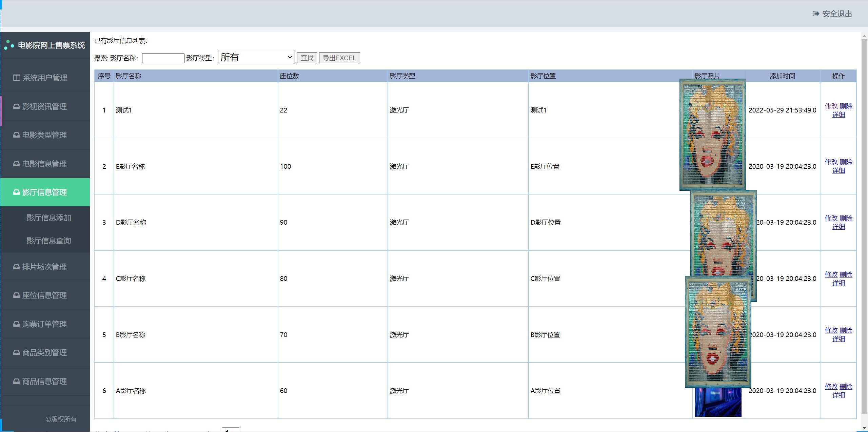Open the 影厅类型 dropdown showing 所有
The image size is (868, 432).
(x=256, y=57)
